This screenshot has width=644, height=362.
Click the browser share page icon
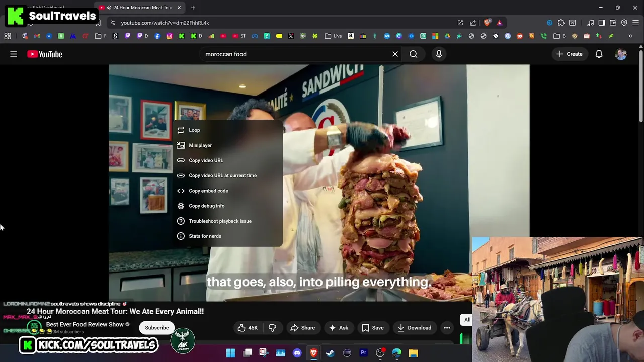point(473,23)
